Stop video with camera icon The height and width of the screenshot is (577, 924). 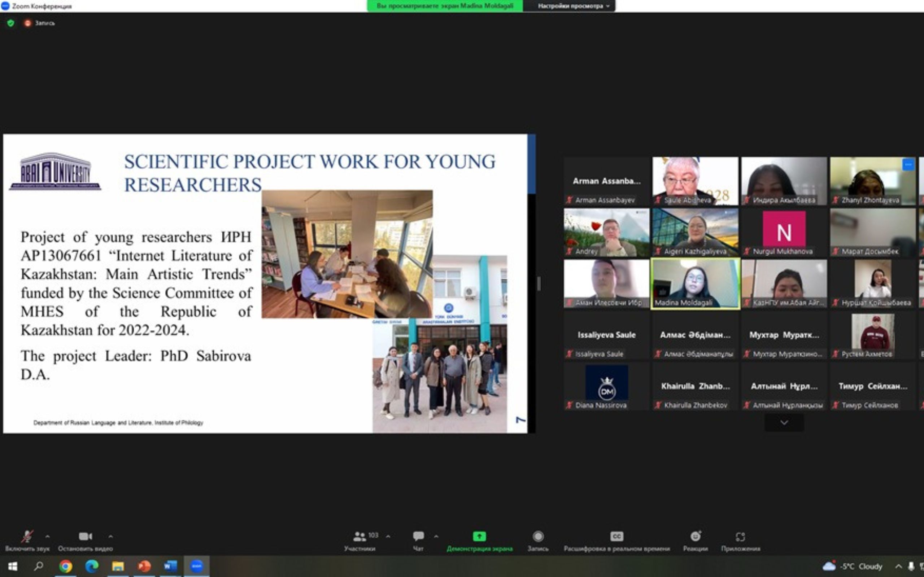(x=85, y=536)
